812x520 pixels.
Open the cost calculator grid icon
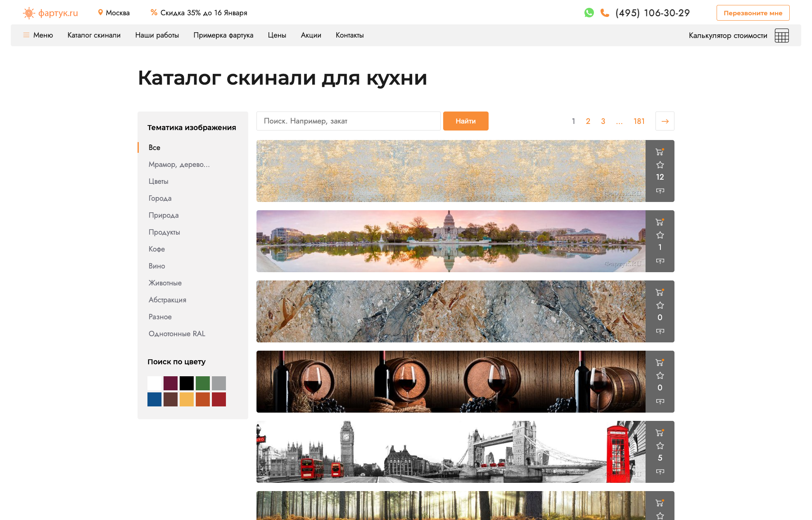pos(781,36)
